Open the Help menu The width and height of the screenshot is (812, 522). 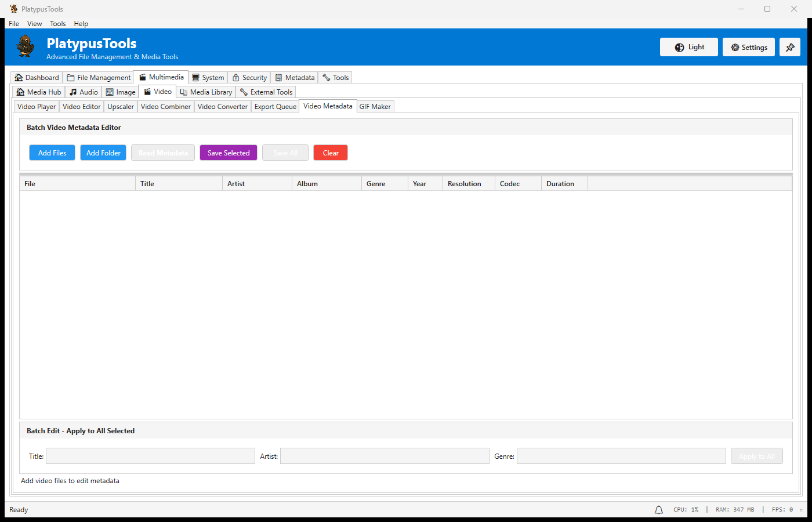click(x=81, y=24)
